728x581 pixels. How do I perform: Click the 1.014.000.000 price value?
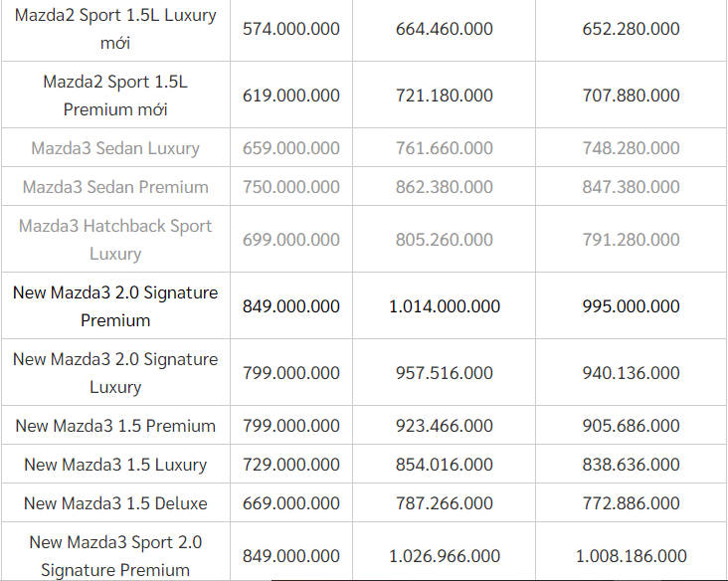[x=444, y=306]
